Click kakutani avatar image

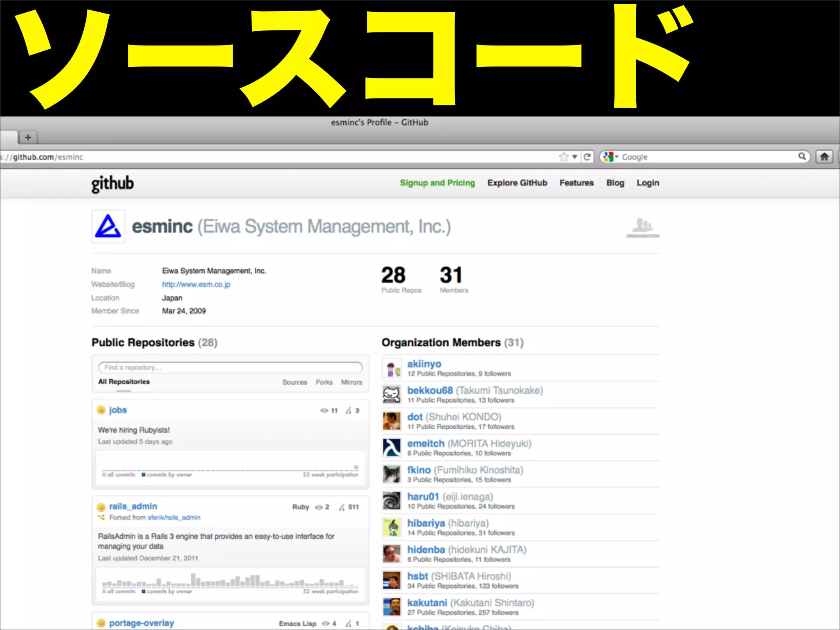(x=392, y=607)
